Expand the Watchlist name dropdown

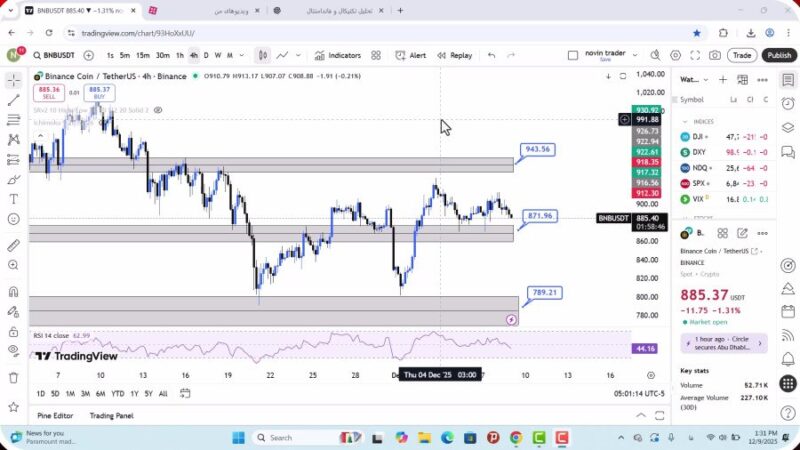pos(694,79)
